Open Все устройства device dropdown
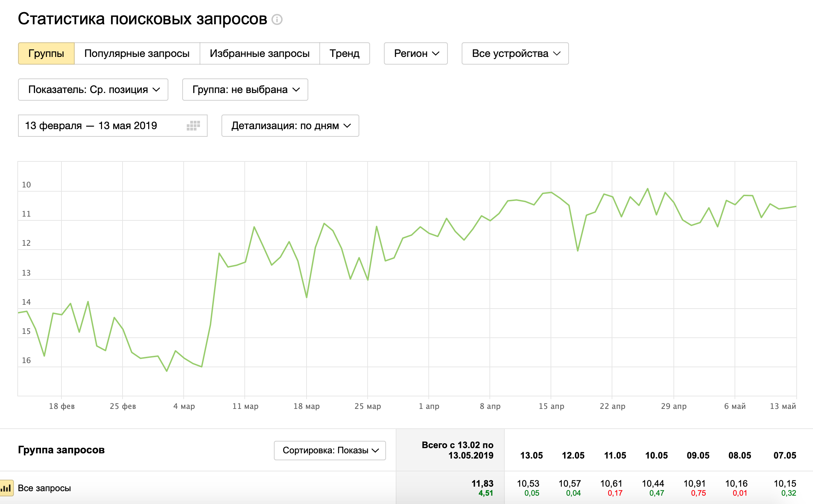The width and height of the screenshot is (813, 504). pyautogui.click(x=515, y=53)
